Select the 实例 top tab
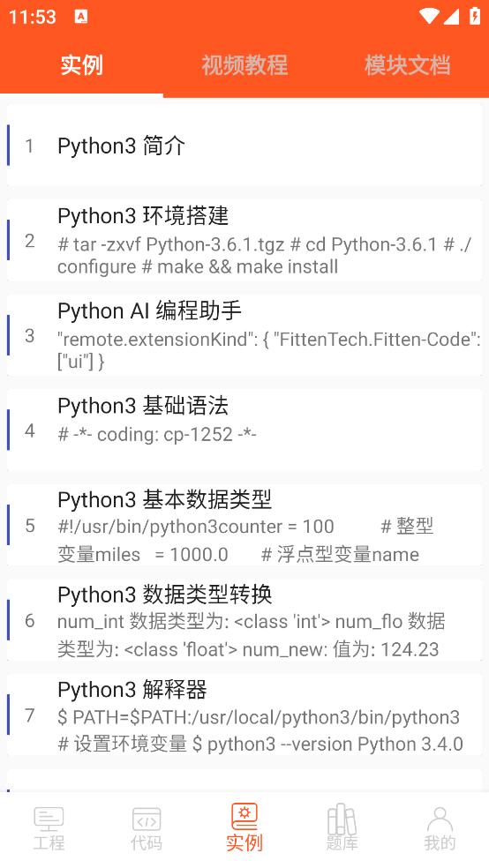This screenshot has height=868, width=489. [x=81, y=65]
